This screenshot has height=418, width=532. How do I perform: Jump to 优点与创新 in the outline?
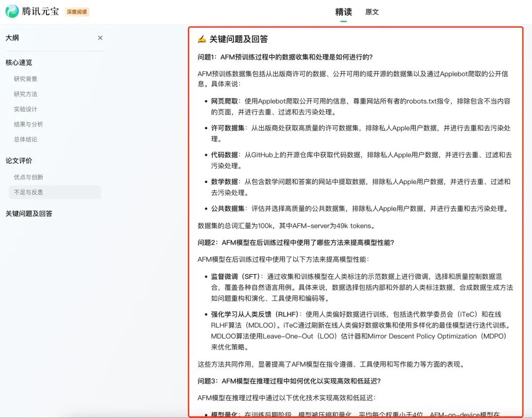click(x=29, y=177)
